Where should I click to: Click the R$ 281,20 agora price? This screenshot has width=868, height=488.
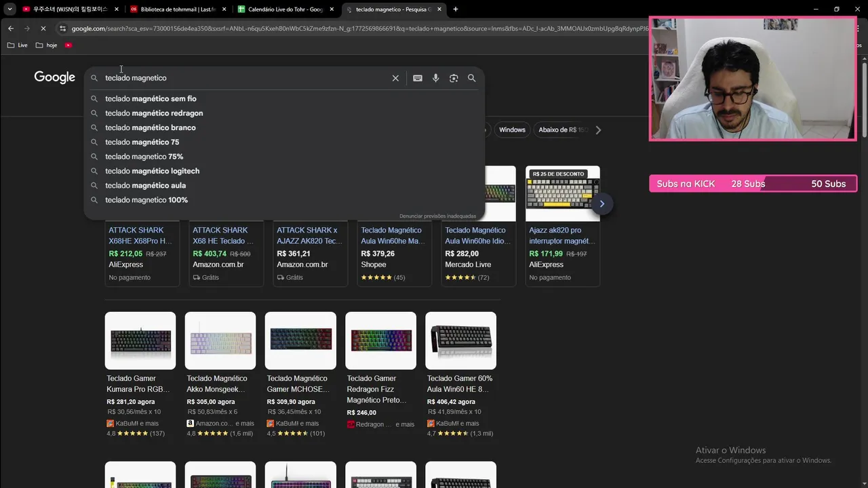(x=131, y=402)
